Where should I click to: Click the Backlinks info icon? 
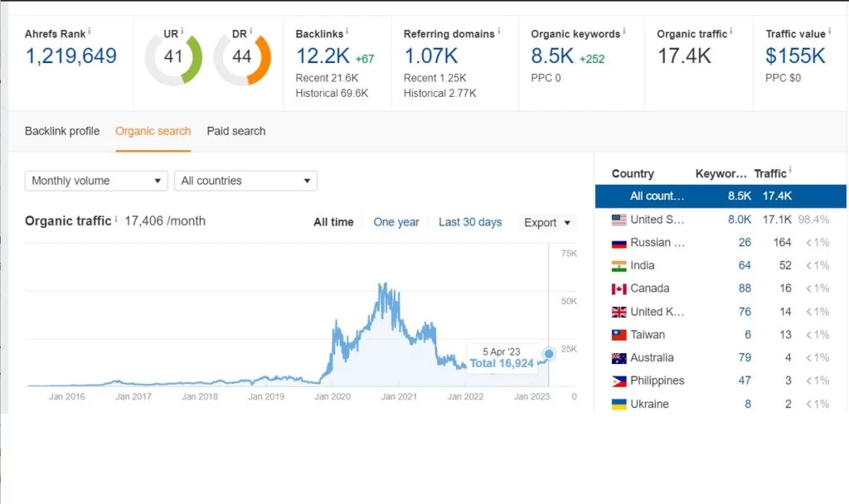pos(347,31)
